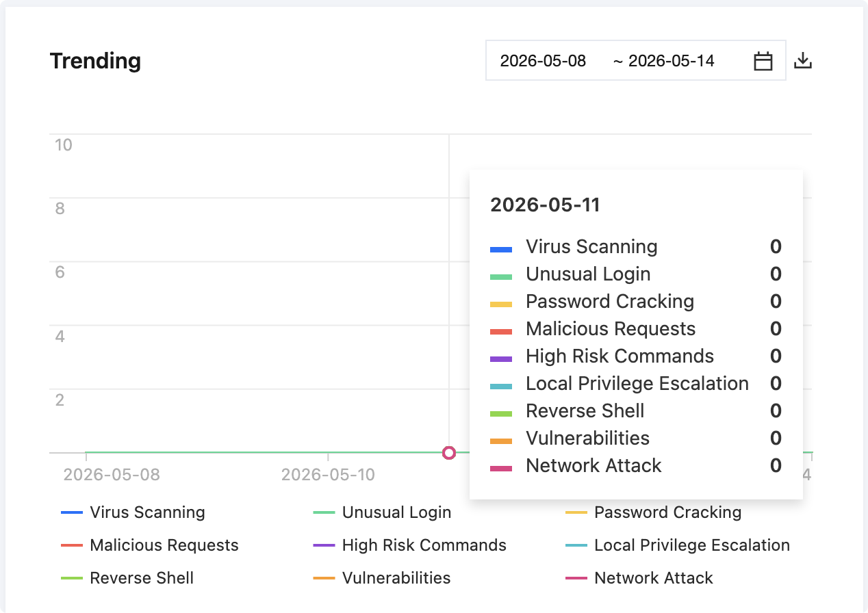Toggle High Risk Commands legend item
This screenshot has width=868, height=613.
click(410, 545)
